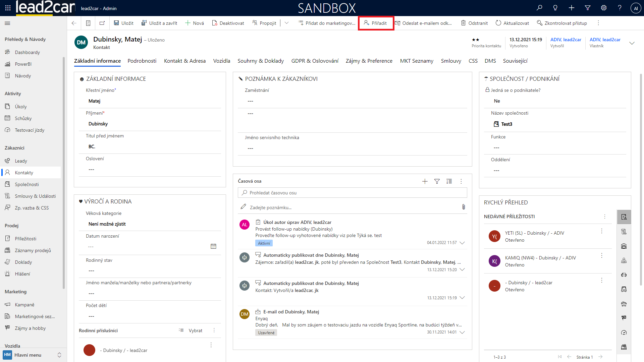Screen dimensions: 644x362
Task: Collapse the left navigation hamburger menu
Action: point(7,23)
